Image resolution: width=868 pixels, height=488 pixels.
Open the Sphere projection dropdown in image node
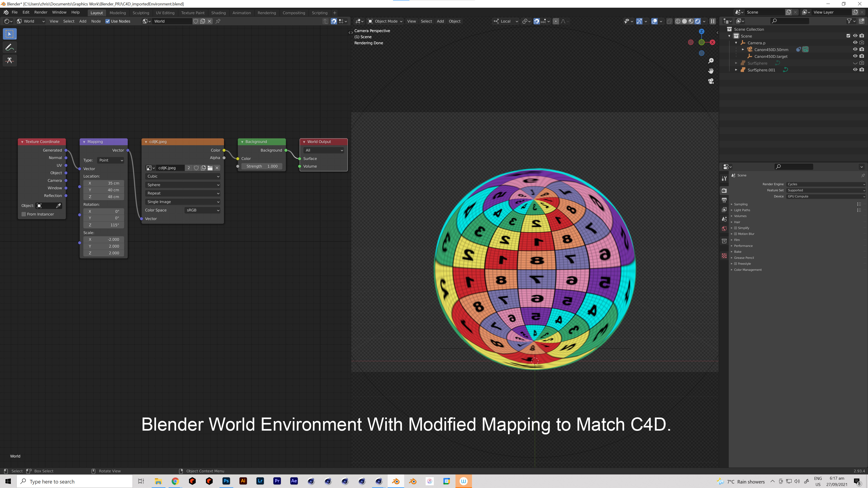(183, 185)
